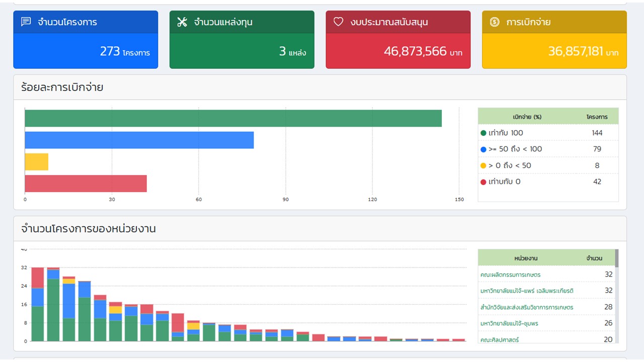This screenshot has height=362, width=644.
Task: Open มหาวิทยาลัยแม่โจ้-แพร่ เฉลิมพระเกียรติ link
Action: (x=527, y=291)
